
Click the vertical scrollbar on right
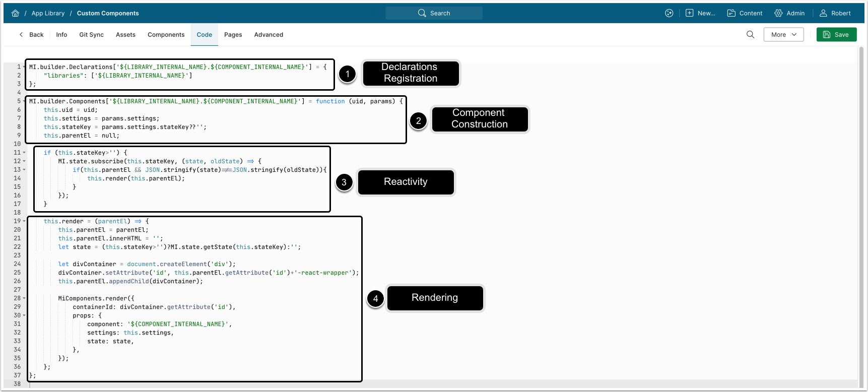(x=861, y=202)
